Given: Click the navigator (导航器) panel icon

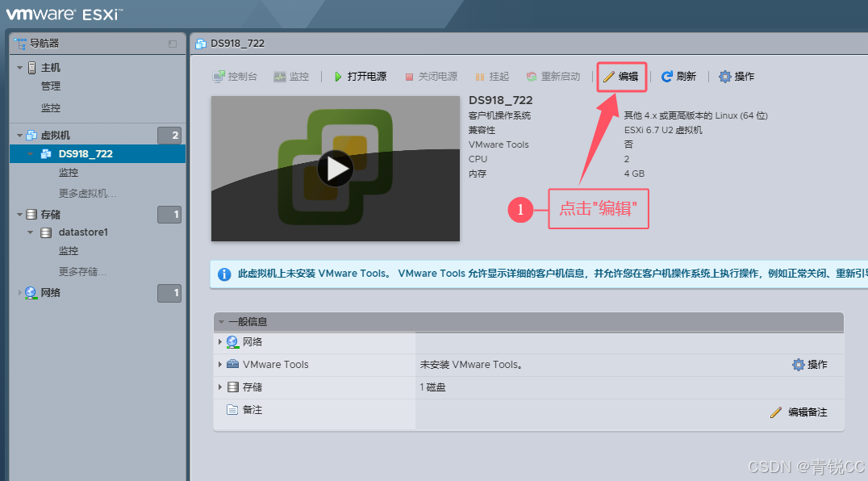Looking at the screenshot, I should (x=20, y=43).
